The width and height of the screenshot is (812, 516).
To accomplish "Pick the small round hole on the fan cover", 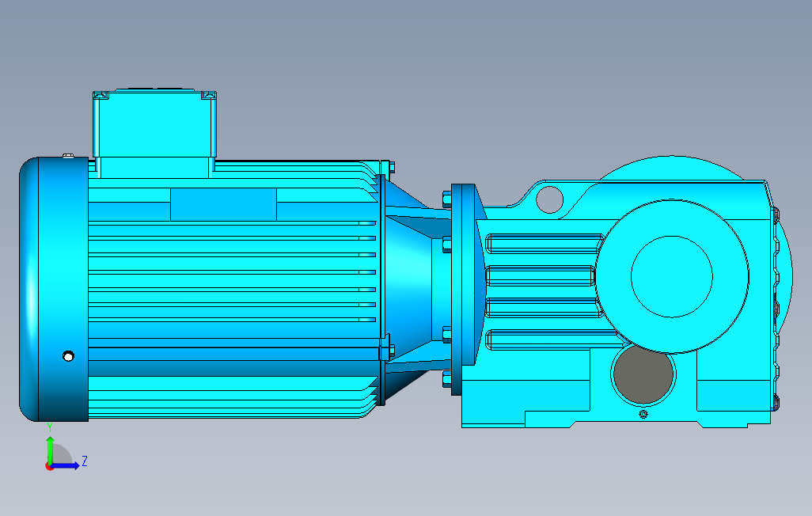I will pos(68,356).
